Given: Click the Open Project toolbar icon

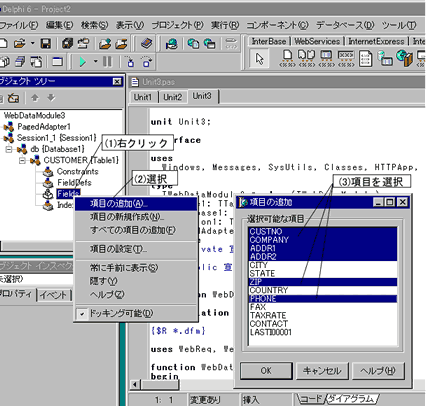Looking at the screenshot, I should click(x=83, y=44).
